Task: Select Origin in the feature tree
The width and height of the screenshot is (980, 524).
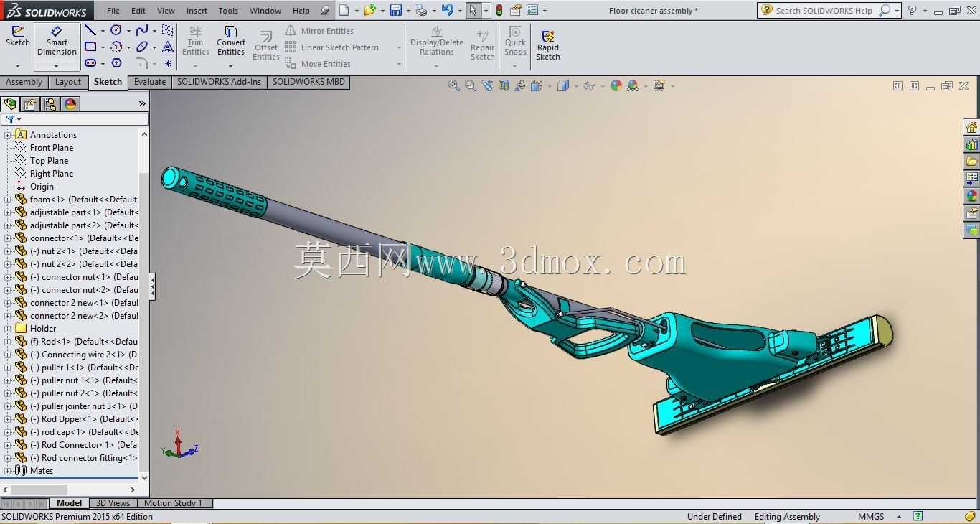Action: pos(42,187)
